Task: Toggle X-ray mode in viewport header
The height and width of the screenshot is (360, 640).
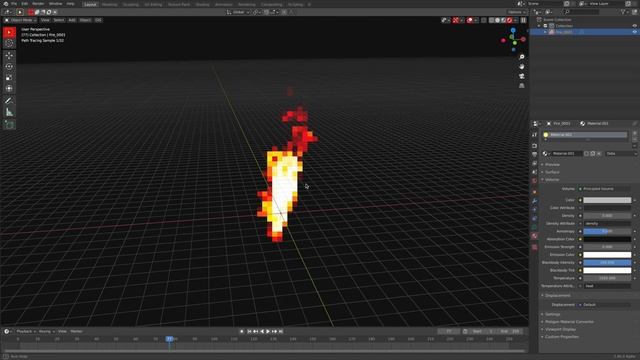Action: coord(484,20)
